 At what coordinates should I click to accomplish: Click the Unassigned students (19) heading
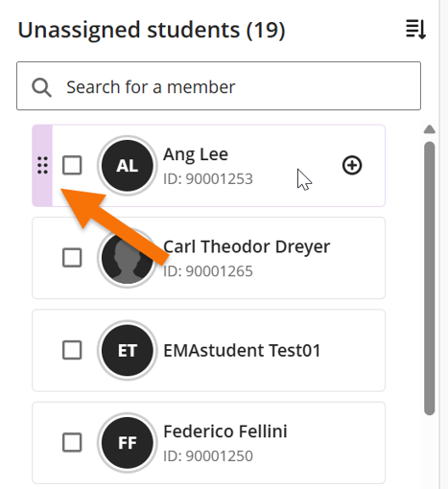coord(152,30)
